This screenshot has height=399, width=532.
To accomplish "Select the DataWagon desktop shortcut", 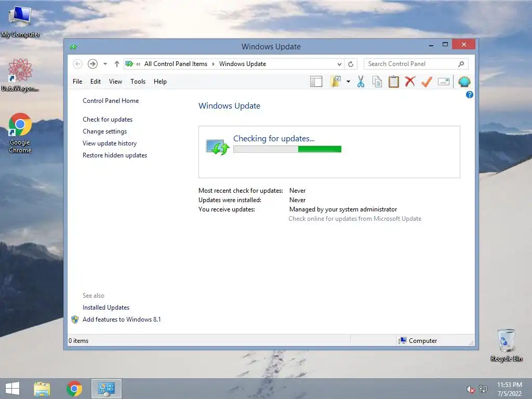I will [x=20, y=75].
